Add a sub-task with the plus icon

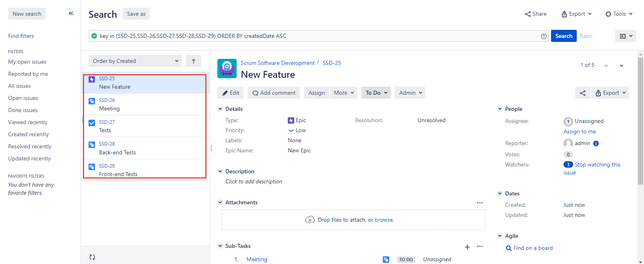point(467,247)
